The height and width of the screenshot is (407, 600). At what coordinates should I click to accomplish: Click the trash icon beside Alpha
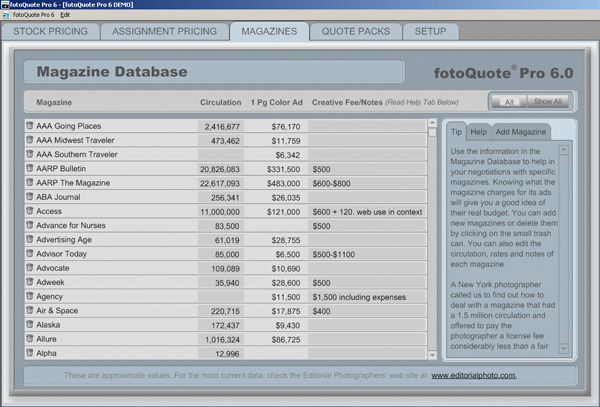coord(31,354)
